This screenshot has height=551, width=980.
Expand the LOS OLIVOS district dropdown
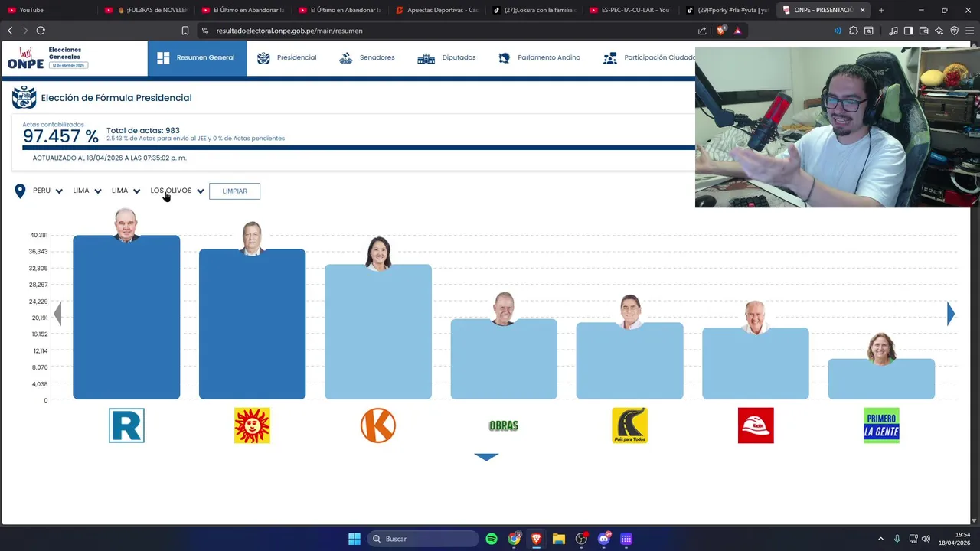(x=178, y=191)
